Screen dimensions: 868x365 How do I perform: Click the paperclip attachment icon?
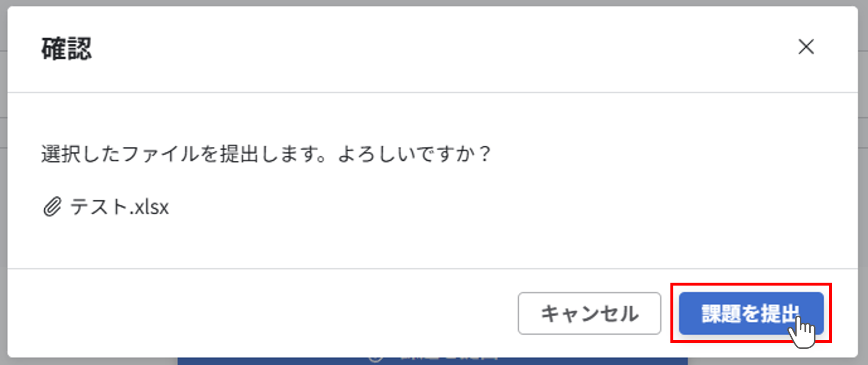point(52,207)
